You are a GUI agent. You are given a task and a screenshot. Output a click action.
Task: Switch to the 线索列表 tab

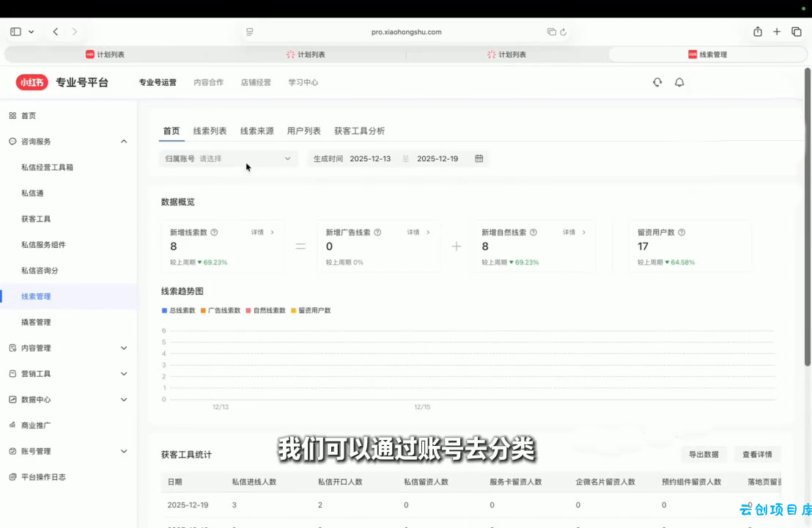[x=210, y=131]
